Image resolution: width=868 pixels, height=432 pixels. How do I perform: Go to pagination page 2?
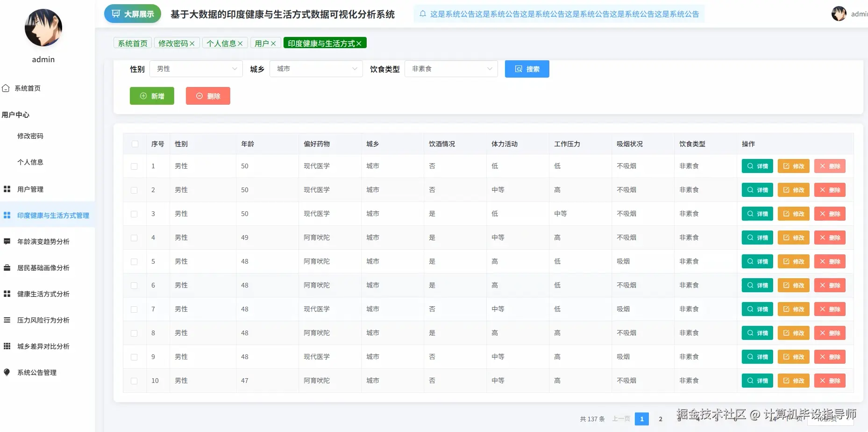click(661, 419)
